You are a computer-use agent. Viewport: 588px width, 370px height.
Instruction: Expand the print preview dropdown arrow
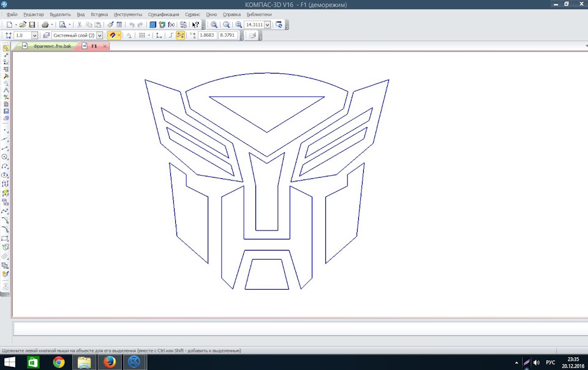pyautogui.click(x=69, y=25)
